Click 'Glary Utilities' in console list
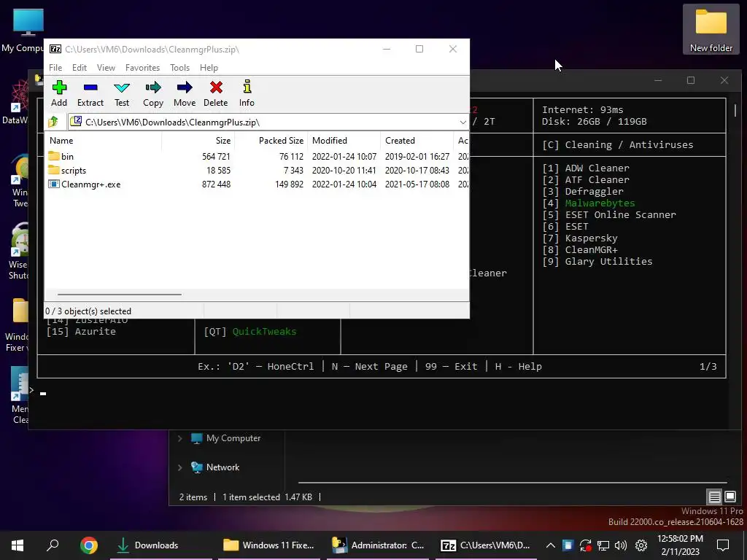Screen dimensions: 747x560 click(x=608, y=262)
